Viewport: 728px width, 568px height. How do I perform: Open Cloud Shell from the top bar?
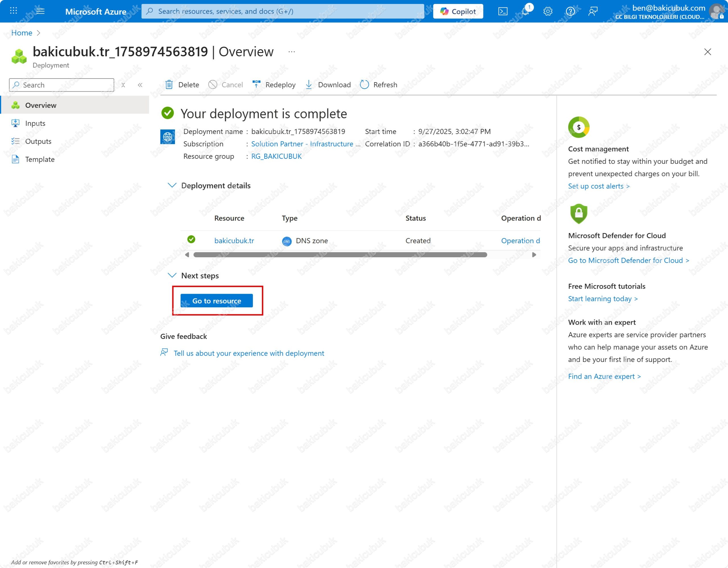pyautogui.click(x=503, y=11)
